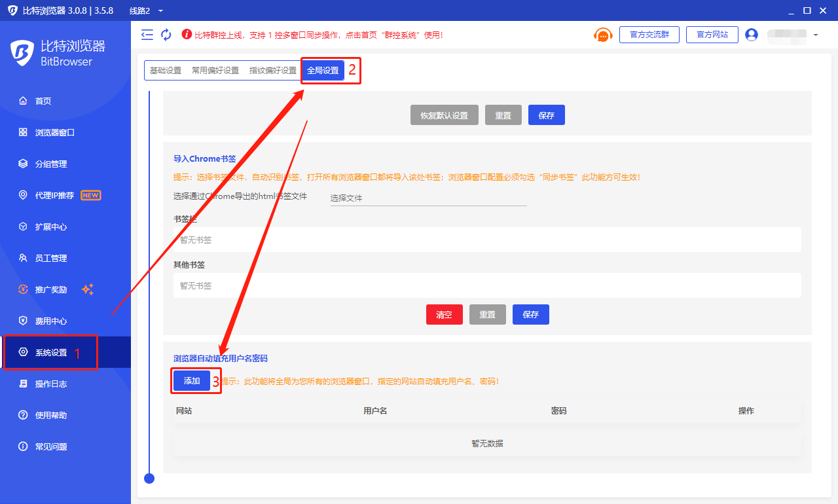Click the red 清空 button
Image resolution: width=838 pixels, height=504 pixels.
444,315
